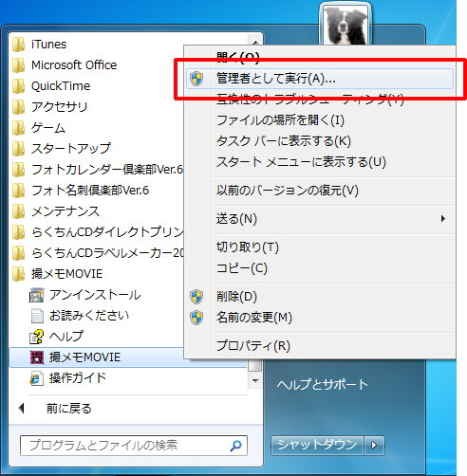The height and width of the screenshot is (476, 467).
Task: Click the 操作ガイド Internet Explorer icon
Action: point(37,378)
